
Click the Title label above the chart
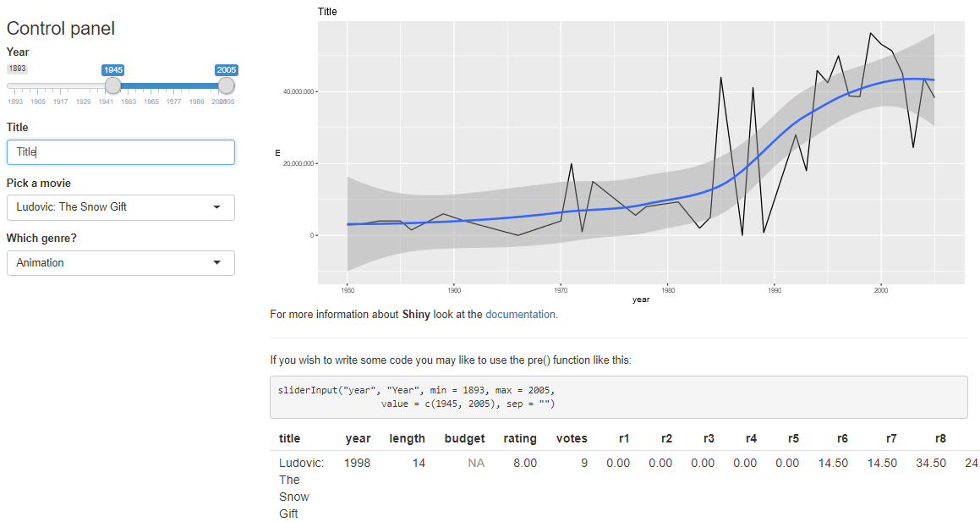[x=327, y=11]
